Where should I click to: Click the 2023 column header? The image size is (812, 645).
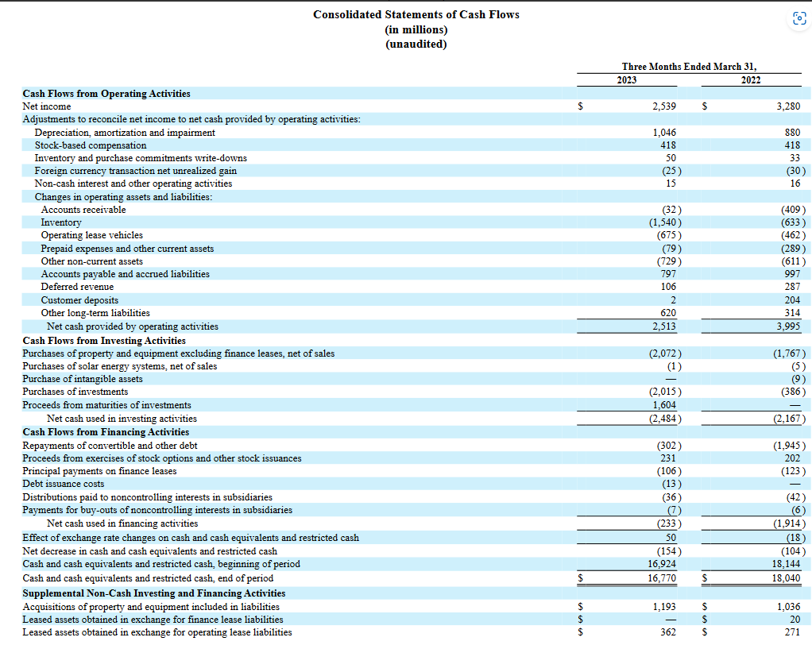coord(626,79)
